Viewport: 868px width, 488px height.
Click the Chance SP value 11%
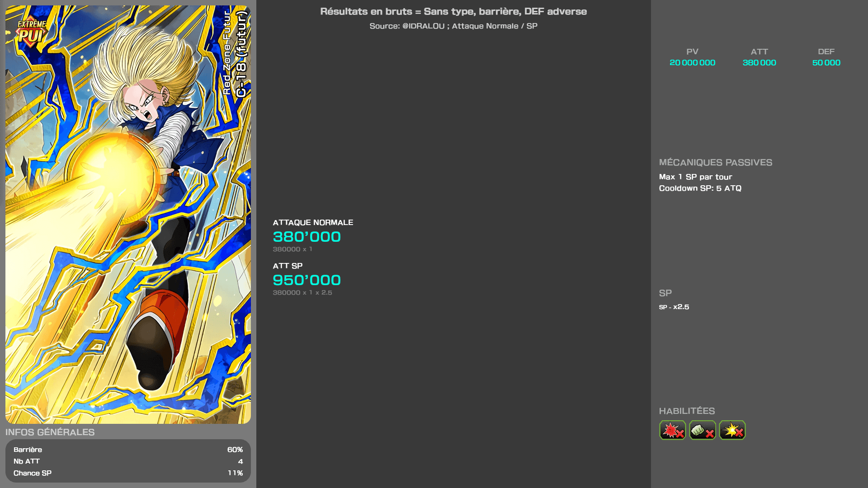(235, 474)
